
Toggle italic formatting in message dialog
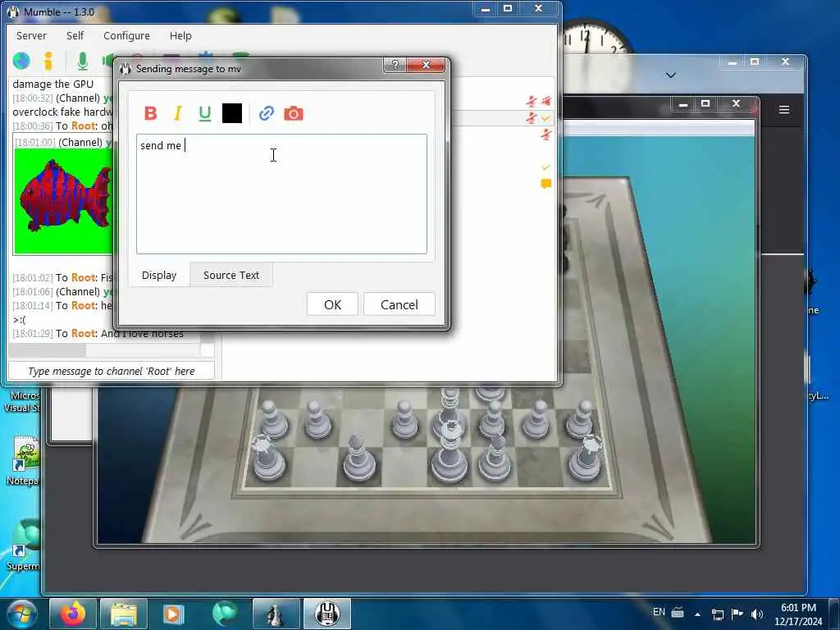coord(178,113)
